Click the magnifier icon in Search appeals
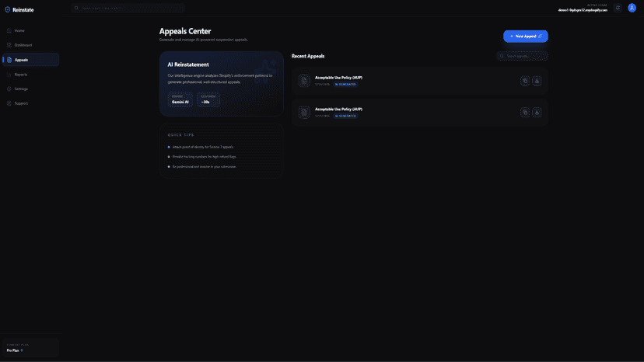 [502, 56]
